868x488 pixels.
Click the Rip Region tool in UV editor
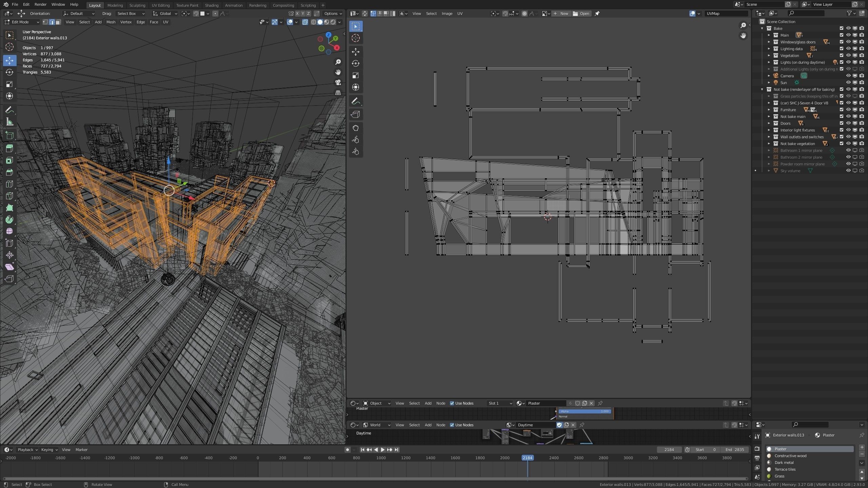355,115
